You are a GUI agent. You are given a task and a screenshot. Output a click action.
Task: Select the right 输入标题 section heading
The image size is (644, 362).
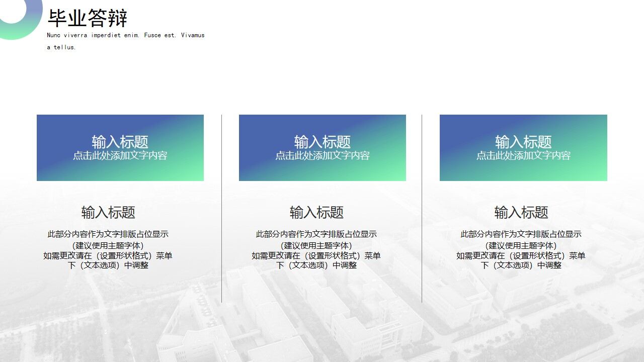(523, 213)
